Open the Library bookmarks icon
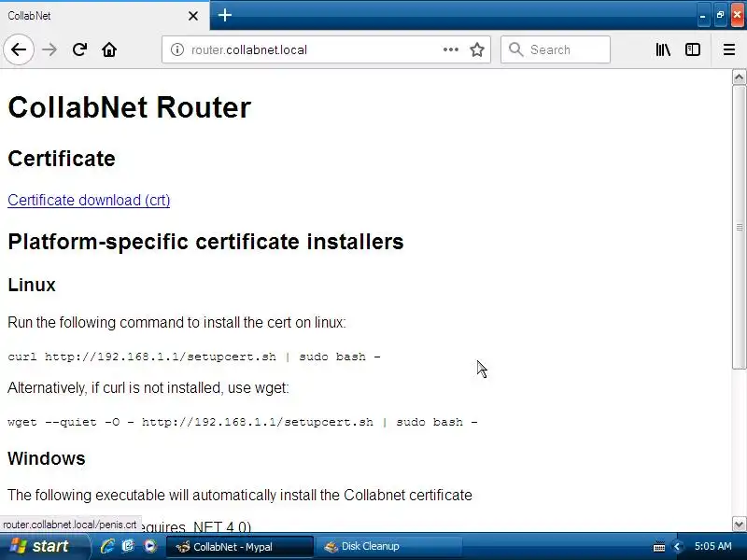This screenshot has width=747, height=560. [663, 49]
